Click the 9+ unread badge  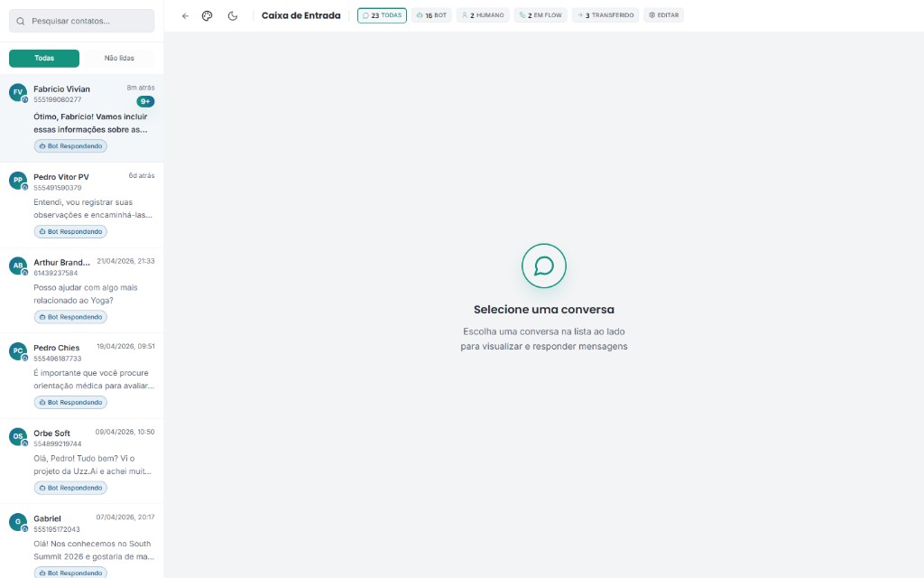(145, 101)
